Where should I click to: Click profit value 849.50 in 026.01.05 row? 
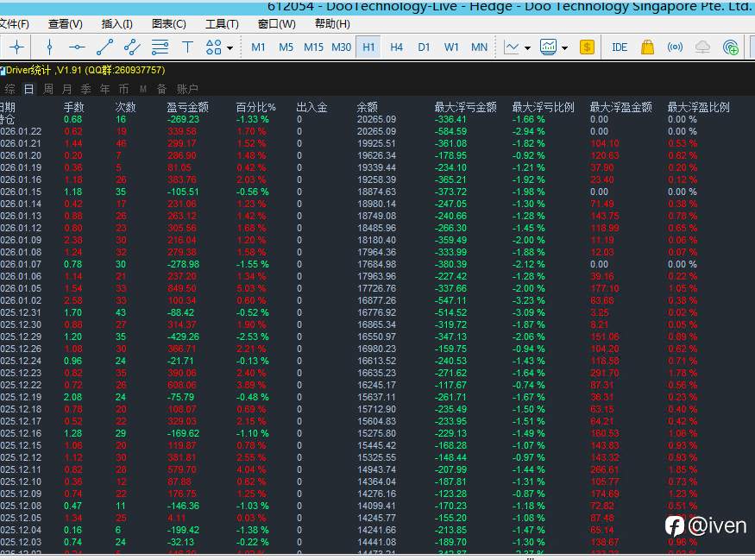pyautogui.click(x=181, y=288)
